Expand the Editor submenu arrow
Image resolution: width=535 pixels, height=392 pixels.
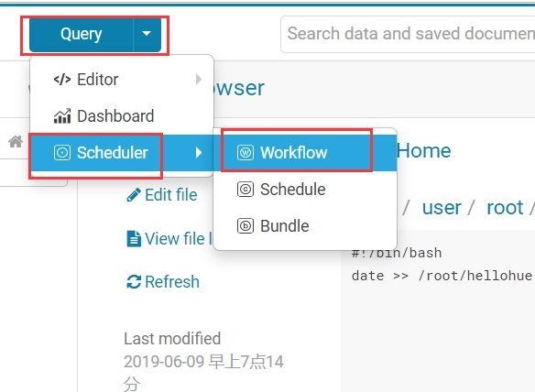(199, 80)
